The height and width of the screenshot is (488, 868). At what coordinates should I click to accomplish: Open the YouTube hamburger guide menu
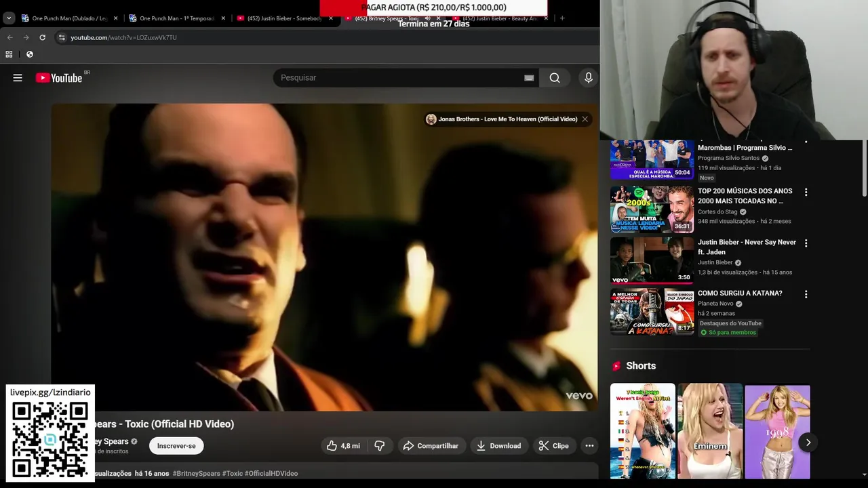[18, 78]
